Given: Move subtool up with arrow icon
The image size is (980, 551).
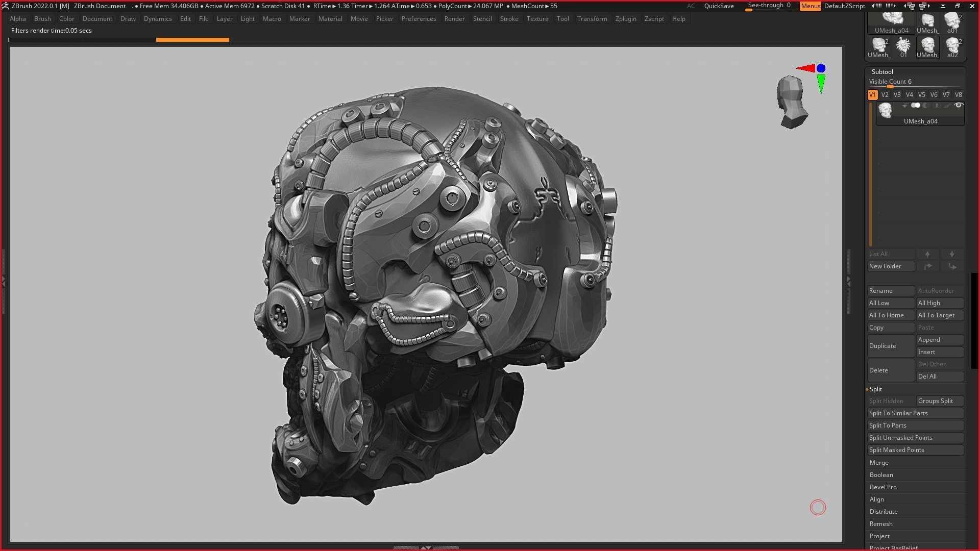Looking at the screenshot, I should tap(927, 254).
